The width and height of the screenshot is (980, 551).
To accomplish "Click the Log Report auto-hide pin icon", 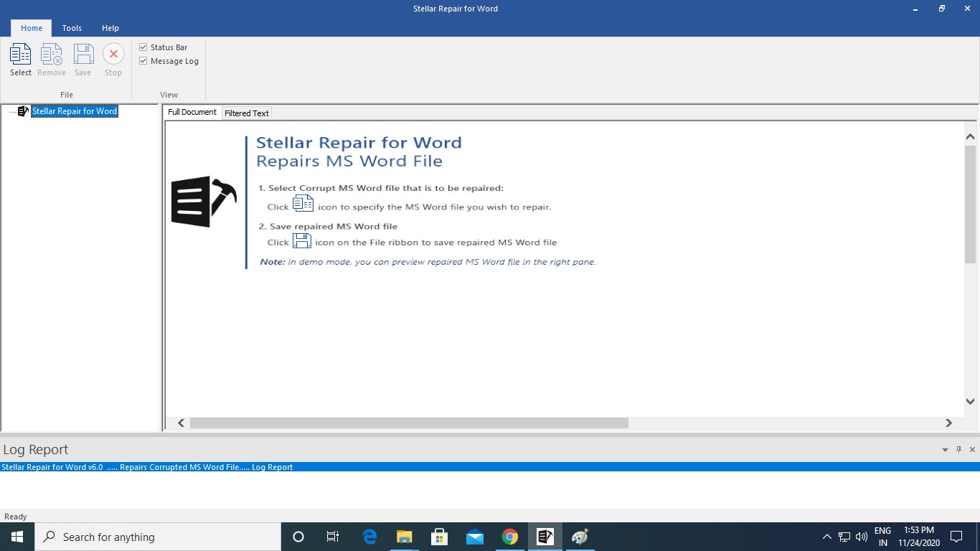I will click(958, 450).
